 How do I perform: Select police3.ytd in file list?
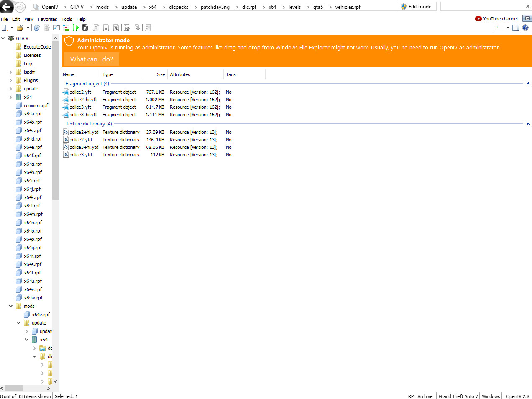coord(81,155)
